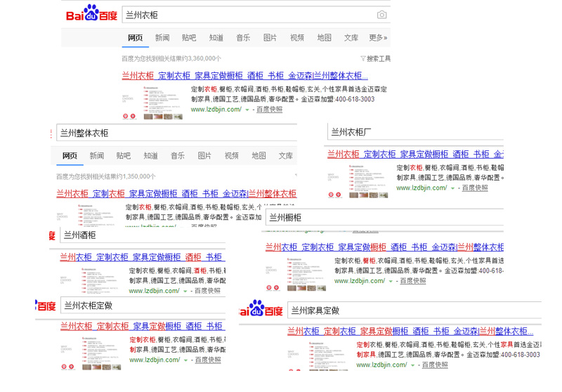Viewport: 562px width, 392px height.
Task: Select 文库 tab under the 兰州衣柜 search
Action: tap(351, 38)
